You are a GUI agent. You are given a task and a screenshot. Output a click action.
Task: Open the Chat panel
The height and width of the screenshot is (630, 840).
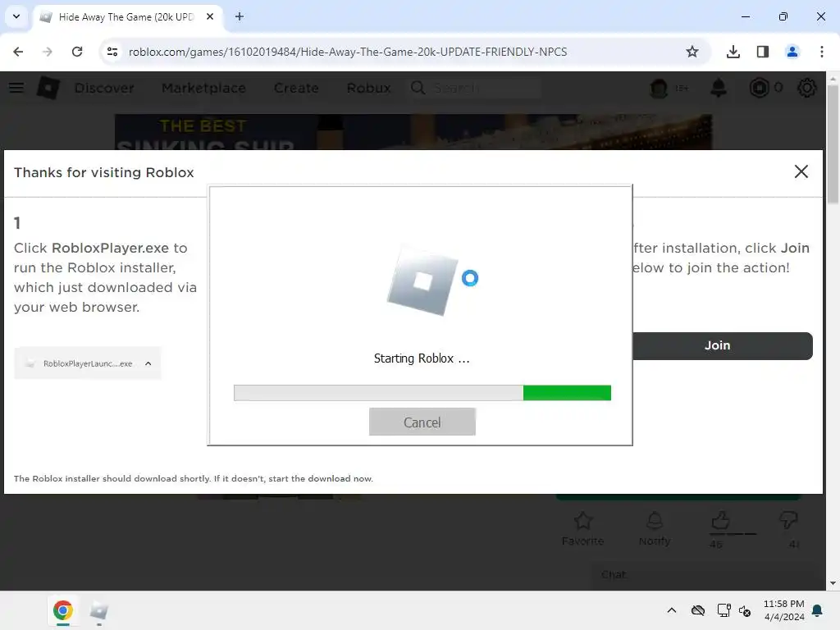click(707, 575)
